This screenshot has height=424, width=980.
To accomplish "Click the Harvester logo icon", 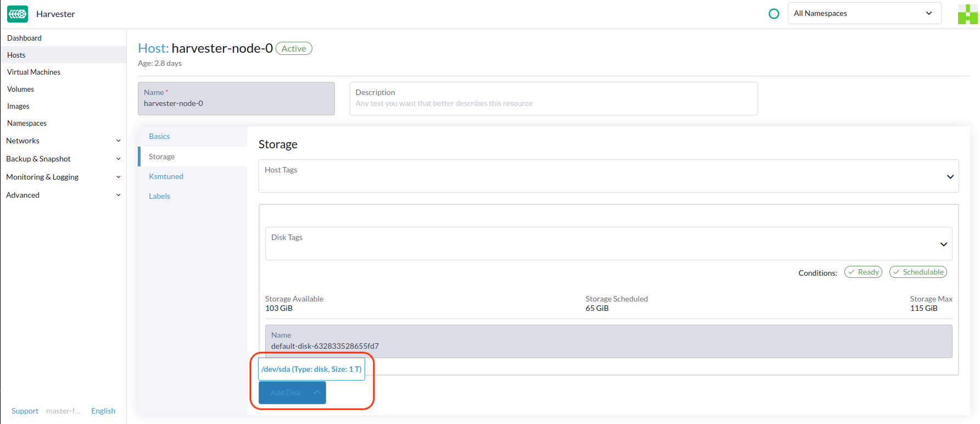I will click(x=18, y=14).
